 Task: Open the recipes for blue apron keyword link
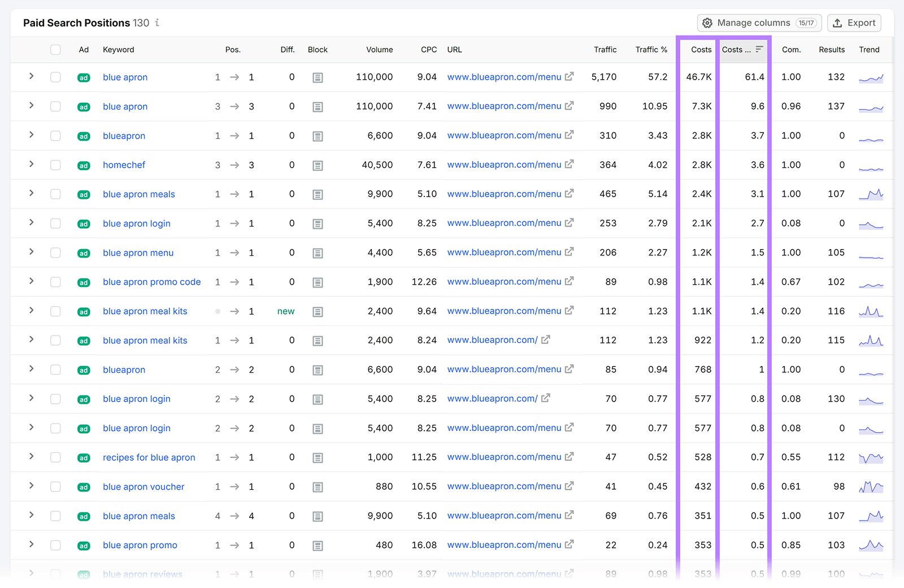pos(149,458)
